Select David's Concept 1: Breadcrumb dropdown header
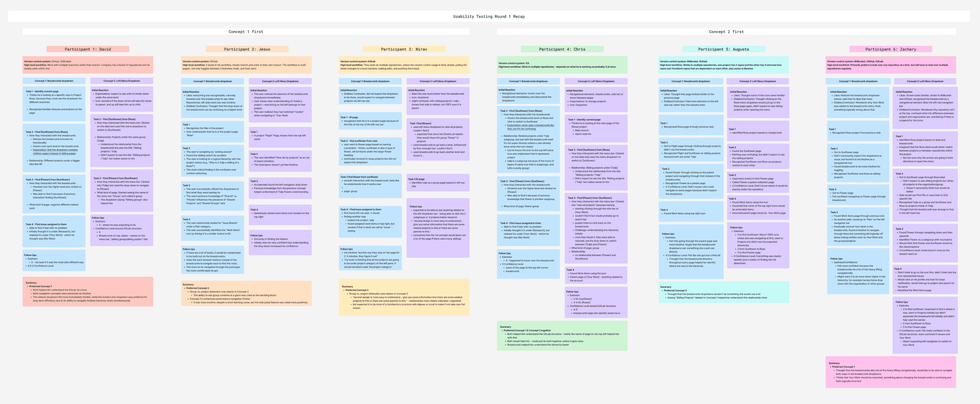980x404 pixels. click(x=54, y=81)
